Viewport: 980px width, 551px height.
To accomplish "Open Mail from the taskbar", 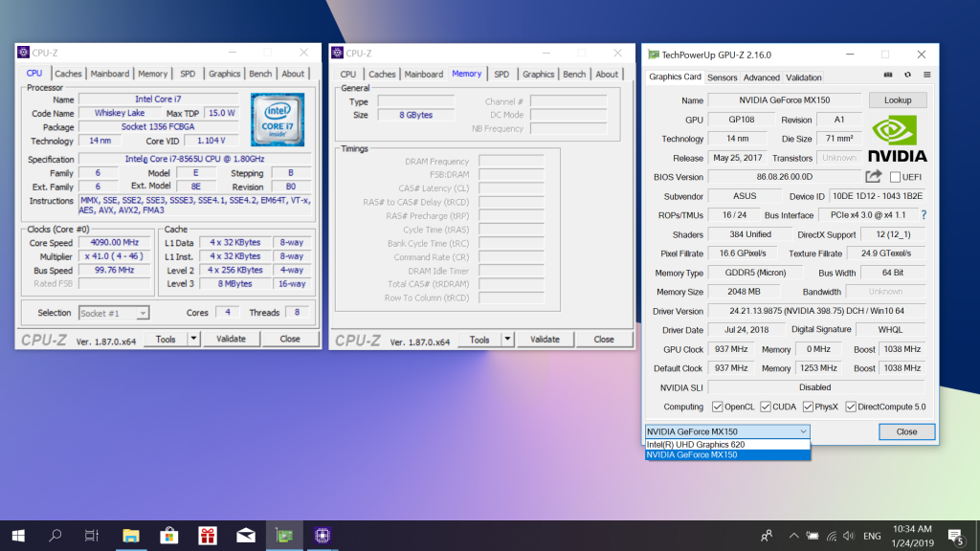I will (246, 536).
